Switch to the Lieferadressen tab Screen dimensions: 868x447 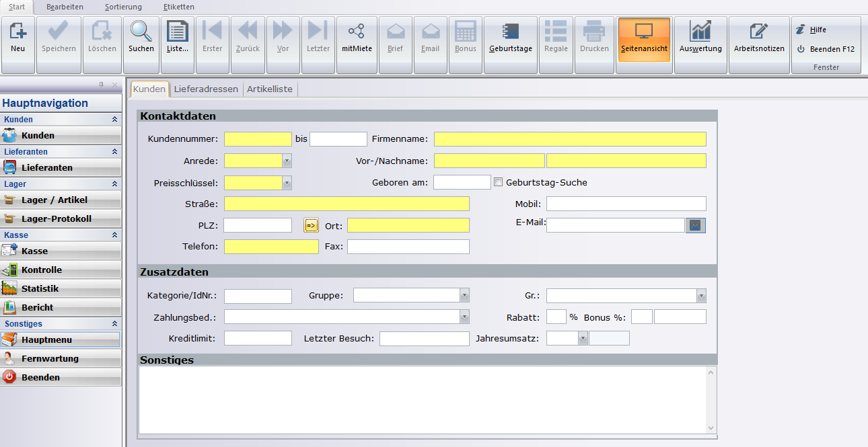click(x=206, y=89)
